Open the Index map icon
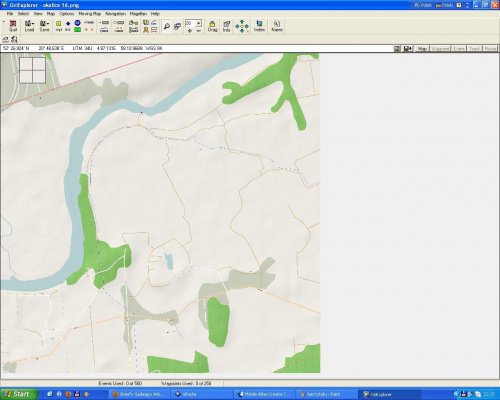The height and width of the screenshot is (400, 500). (259, 26)
